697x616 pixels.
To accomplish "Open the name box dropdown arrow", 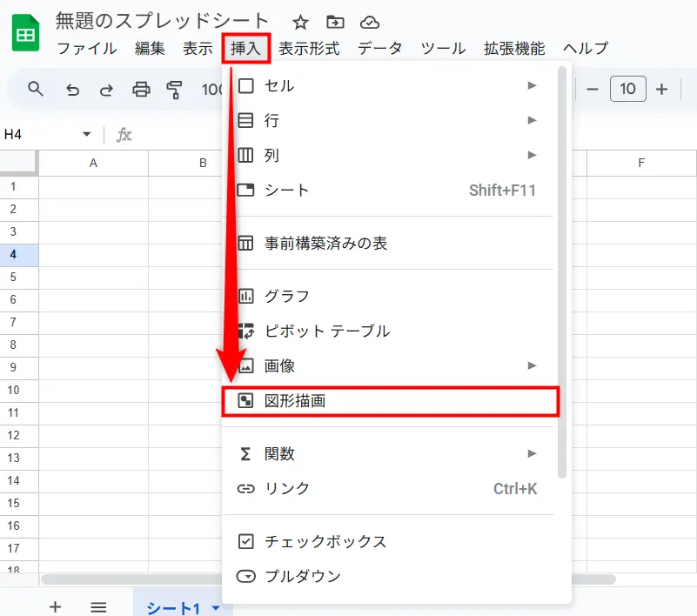I will pyautogui.click(x=86, y=134).
